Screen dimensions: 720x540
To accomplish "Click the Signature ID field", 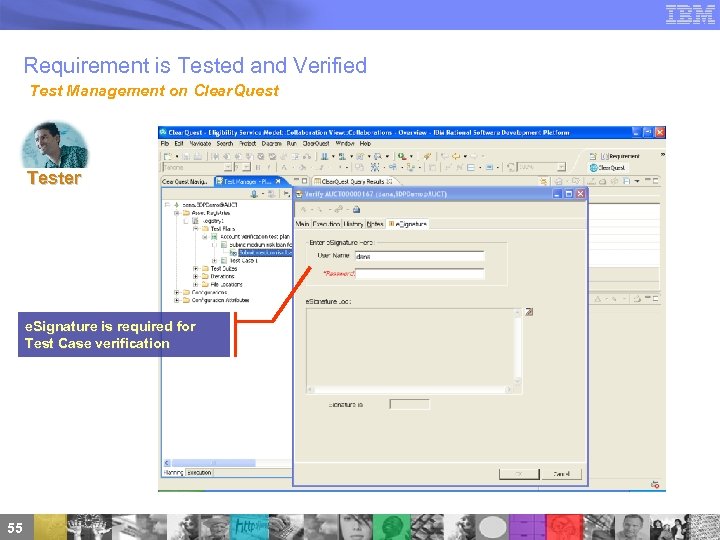I will (x=409, y=404).
